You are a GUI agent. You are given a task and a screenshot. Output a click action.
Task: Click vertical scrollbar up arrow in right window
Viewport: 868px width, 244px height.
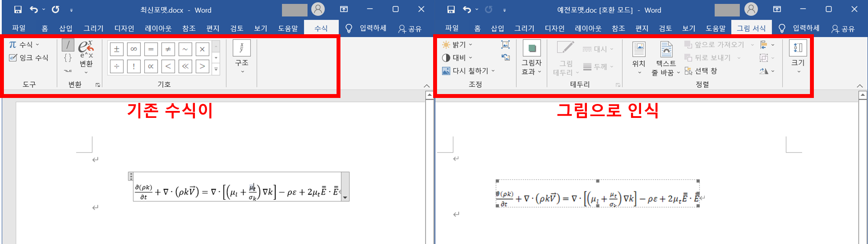[862, 95]
